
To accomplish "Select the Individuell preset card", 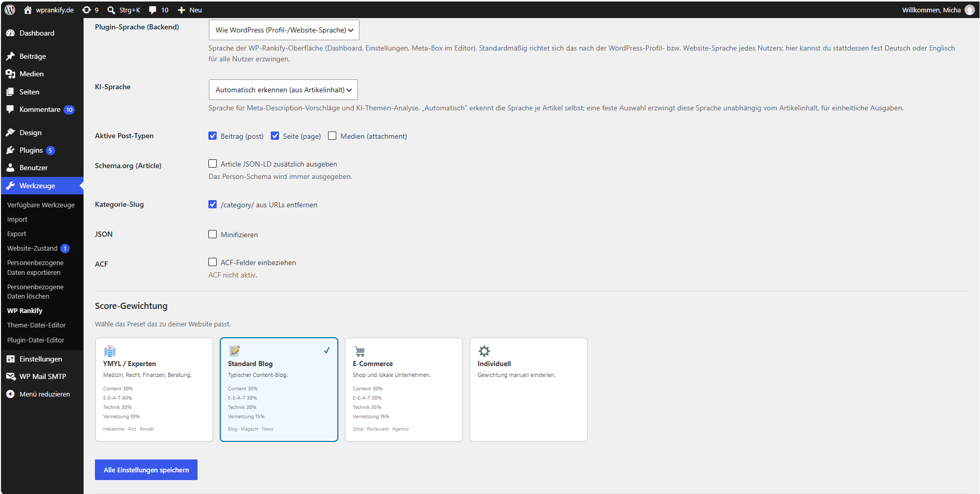I will click(x=529, y=389).
